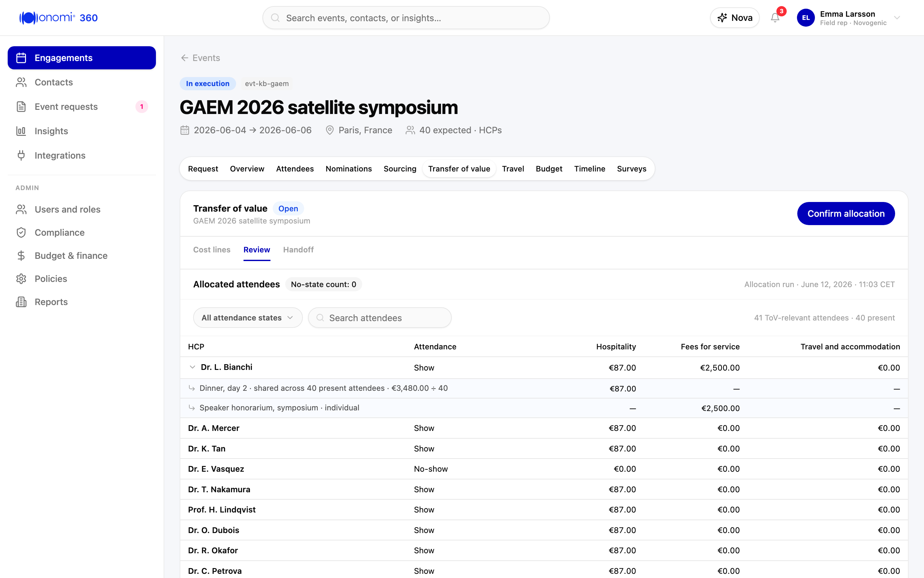Switch to the Timeline tab
The height and width of the screenshot is (578, 924).
(x=589, y=169)
